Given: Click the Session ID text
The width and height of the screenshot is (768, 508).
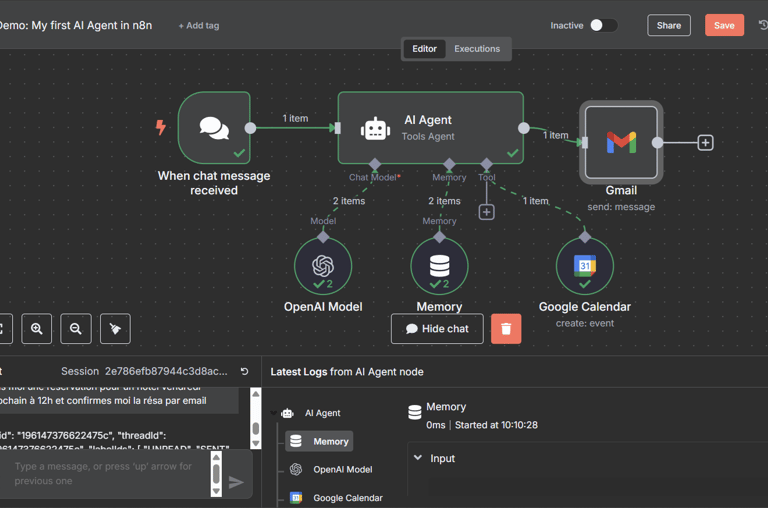Looking at the screenshot, I should pyautogui.click(x=166, y=371).
